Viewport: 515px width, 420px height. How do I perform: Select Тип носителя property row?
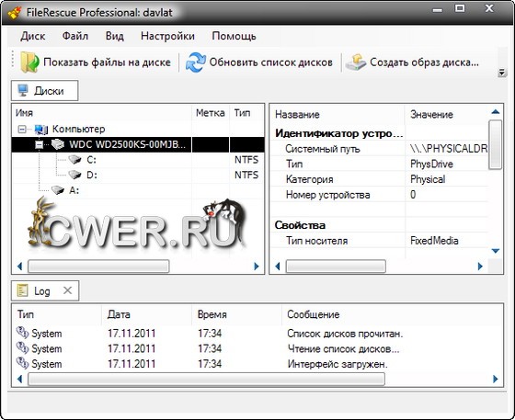click(379, 241)
